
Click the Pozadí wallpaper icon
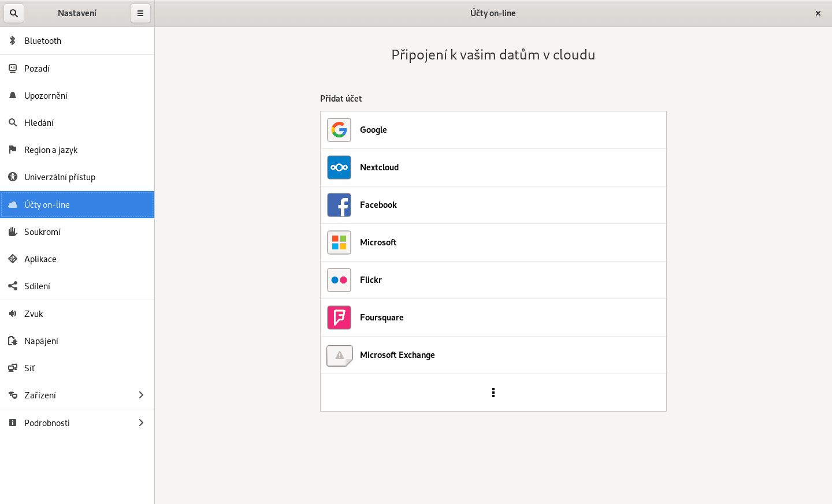13,68
